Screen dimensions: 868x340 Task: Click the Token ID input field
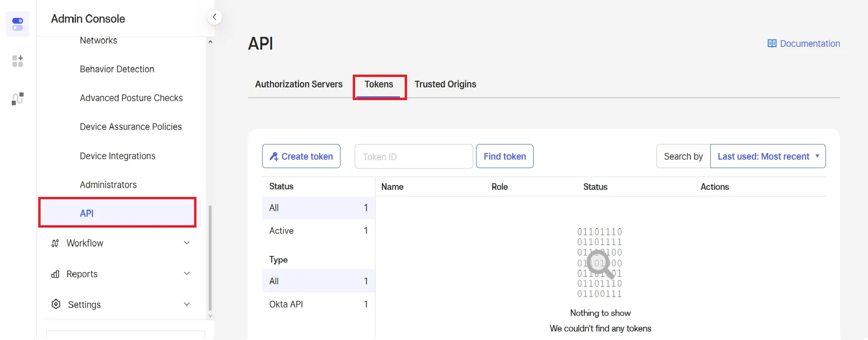(x=414, y=156)
